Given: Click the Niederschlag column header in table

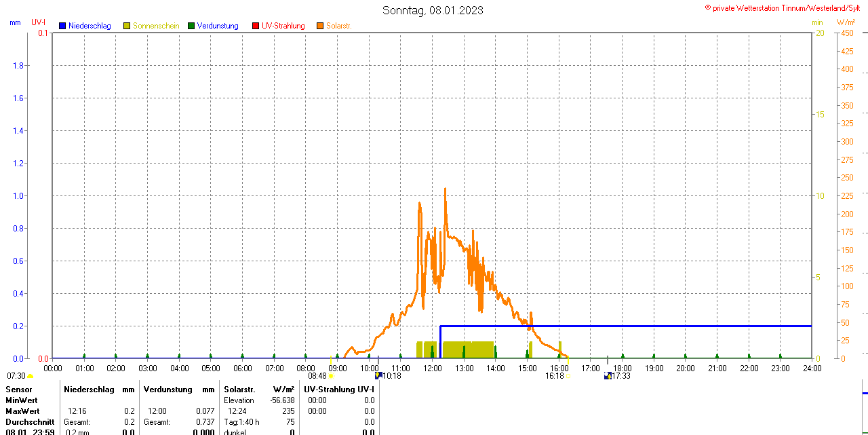Looking at the screenshot, I should click(x=89, y=390).
